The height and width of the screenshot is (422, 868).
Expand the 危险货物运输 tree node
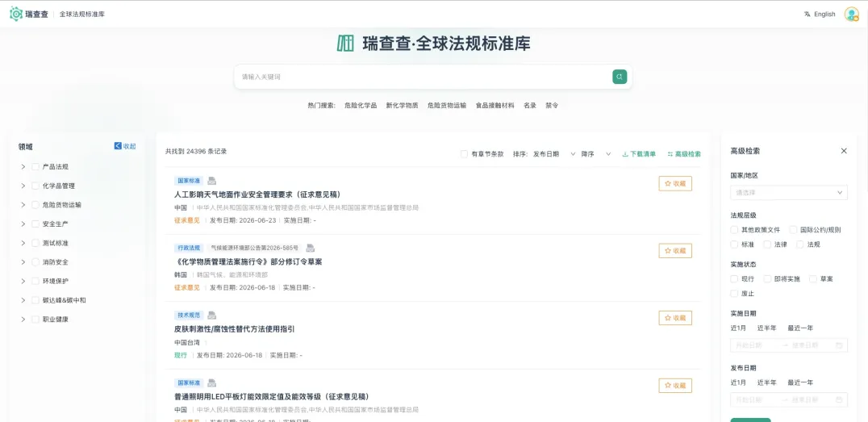coord(23,204)
